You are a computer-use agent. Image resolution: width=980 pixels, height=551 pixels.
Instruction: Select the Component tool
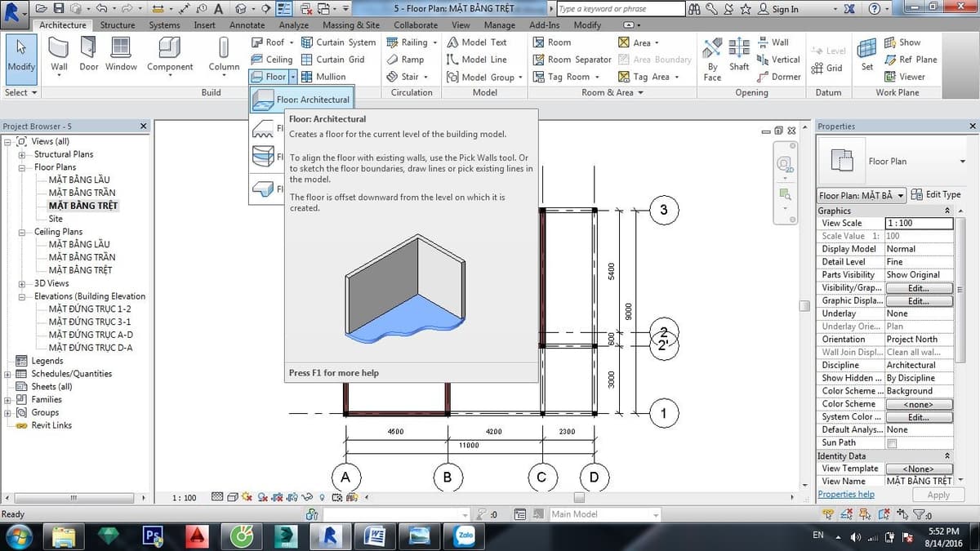point(170,55)
